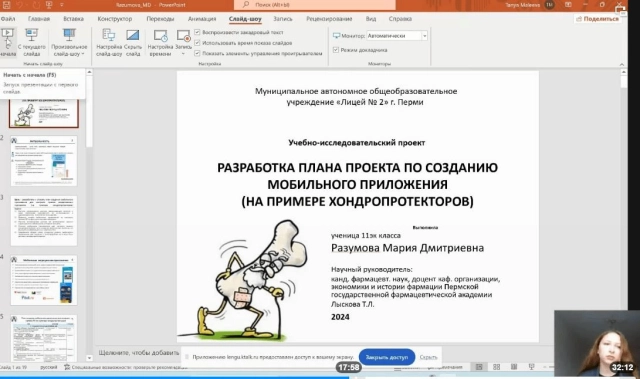640x379 pixels.
Task: Select slide 4 thumbnail in panel
Action: click(x=44, y=280)
